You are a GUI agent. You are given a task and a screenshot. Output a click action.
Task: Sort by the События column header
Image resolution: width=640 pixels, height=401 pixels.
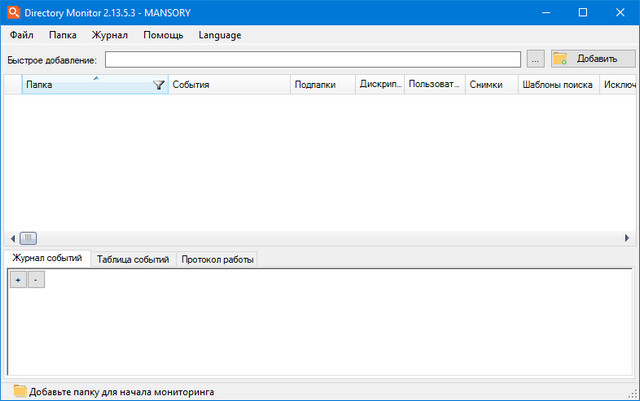(228, 86)
